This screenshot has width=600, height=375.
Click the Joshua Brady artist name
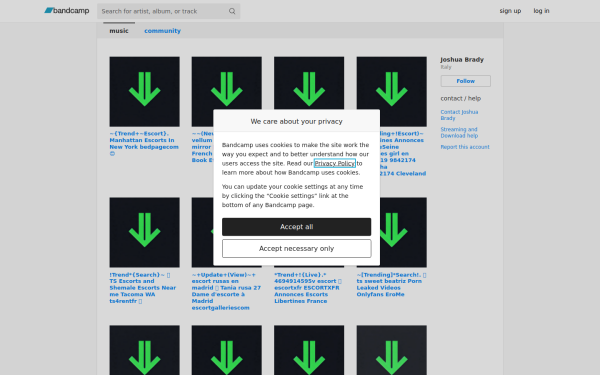click(x=462, y=59)
